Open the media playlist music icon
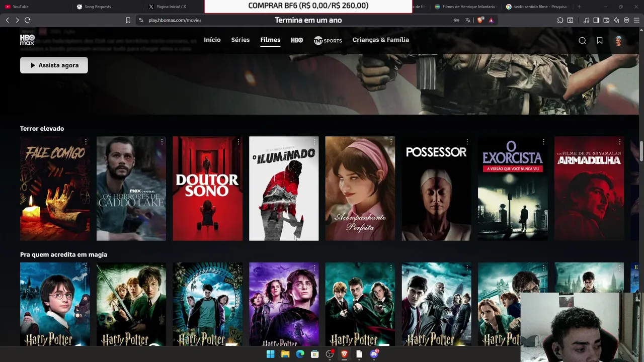 (586, 20)
